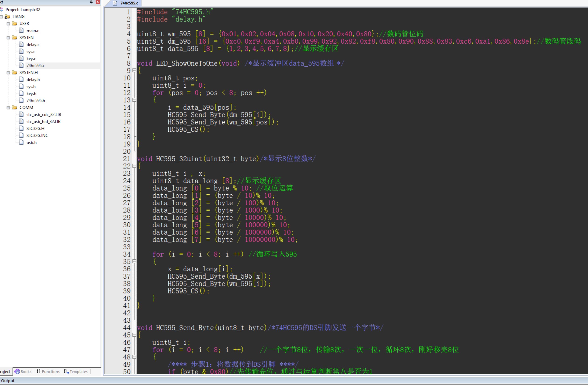The width and height of the screenshot is (588, 386).
Task: Fold the loop block at line 48
Action: tap(134, 357)
